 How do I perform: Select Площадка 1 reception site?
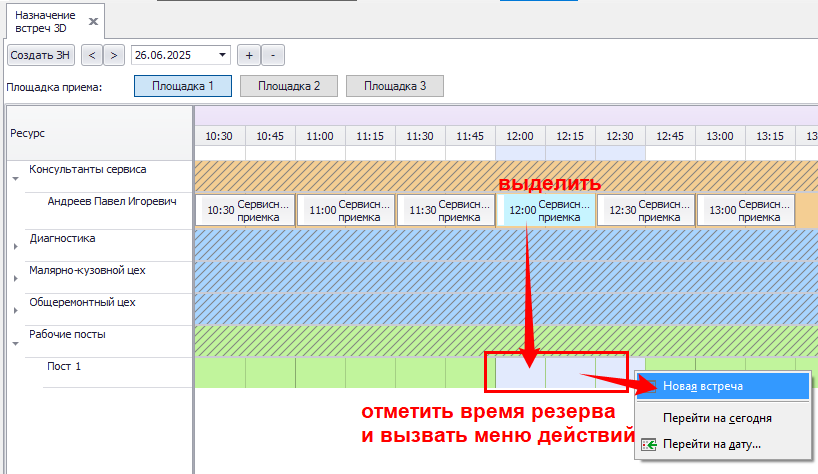click(x=183, y=86)
